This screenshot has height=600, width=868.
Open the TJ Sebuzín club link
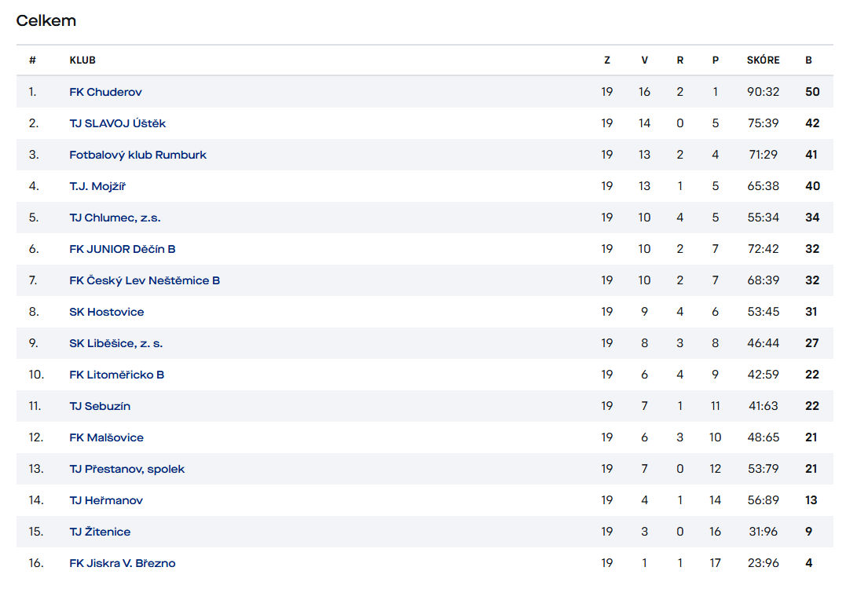coord(100,406)
